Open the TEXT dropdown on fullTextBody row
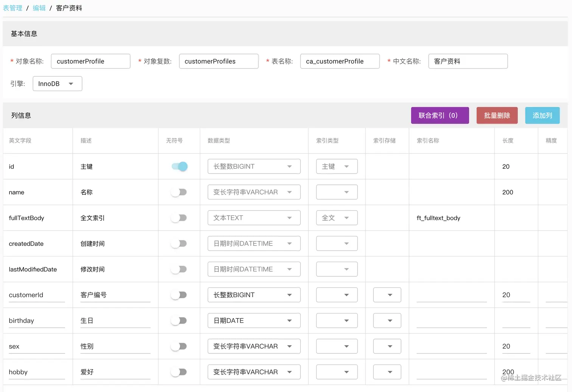Image resolution: width=572 pixels, height=392 pixels. [253, 218]
